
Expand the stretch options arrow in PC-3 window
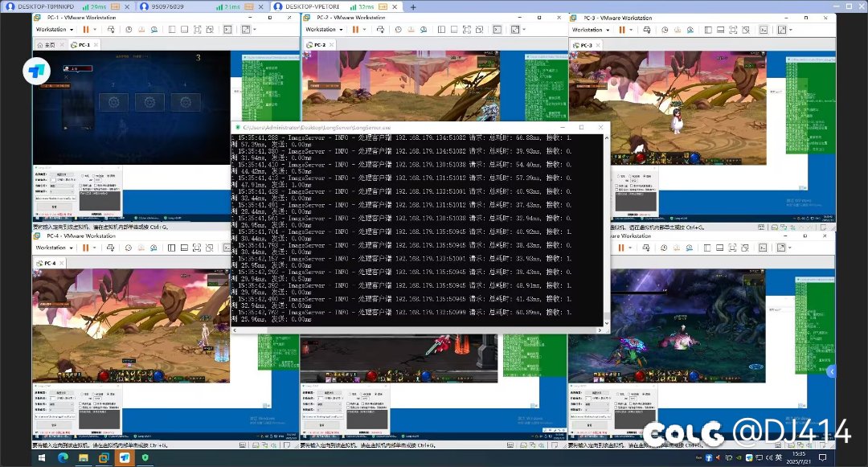click(x=791, y=30)
